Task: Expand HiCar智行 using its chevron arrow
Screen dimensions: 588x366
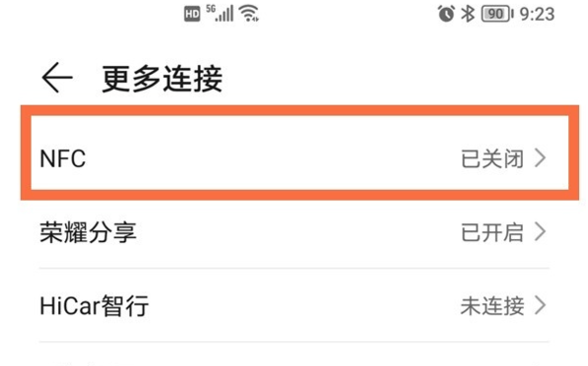Action: click(x=541, y=305)
